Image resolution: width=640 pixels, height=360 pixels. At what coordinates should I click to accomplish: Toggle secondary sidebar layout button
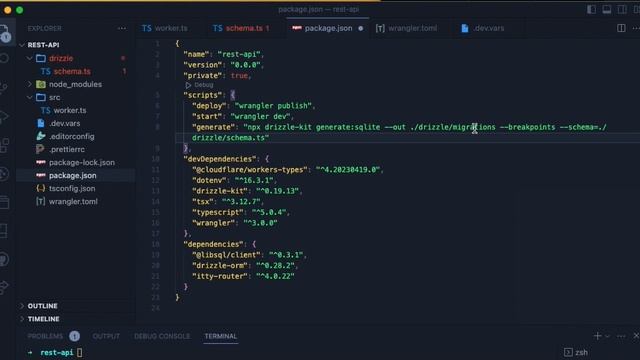[622, 9]
